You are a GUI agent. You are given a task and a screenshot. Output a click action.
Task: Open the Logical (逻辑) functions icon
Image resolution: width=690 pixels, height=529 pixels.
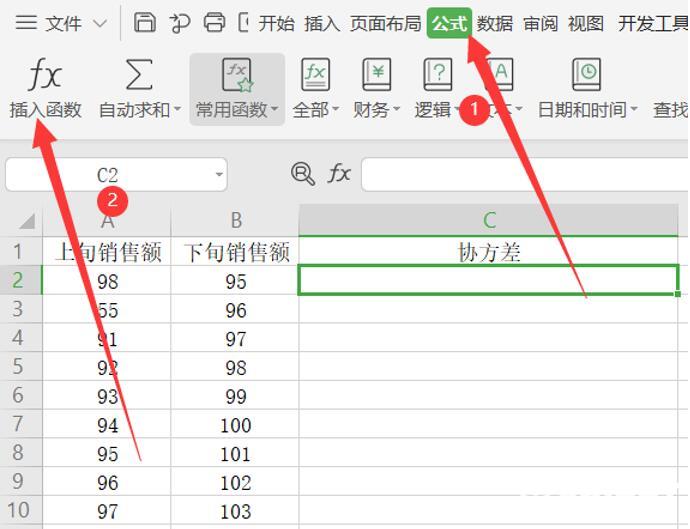[x=437, y=74]
